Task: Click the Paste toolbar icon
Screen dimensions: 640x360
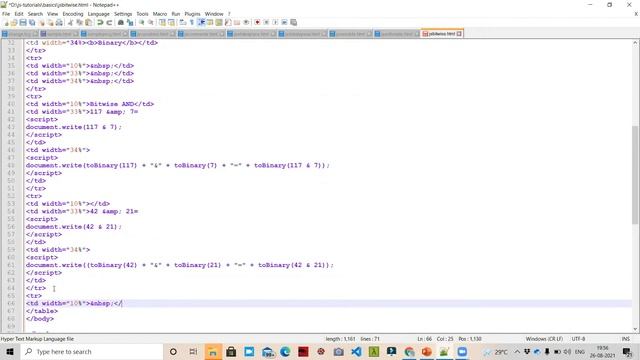Action: tap(88, 22)
